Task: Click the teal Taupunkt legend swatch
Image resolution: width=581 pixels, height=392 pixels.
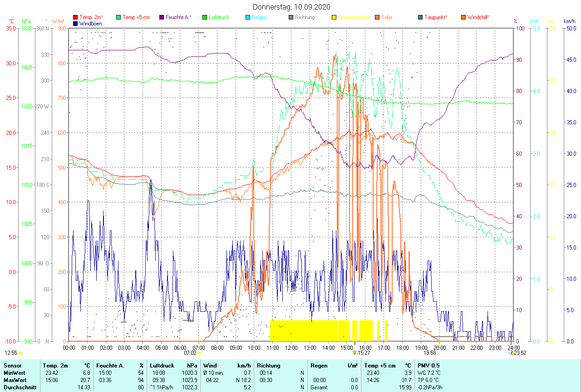Action: coord(420,18)
